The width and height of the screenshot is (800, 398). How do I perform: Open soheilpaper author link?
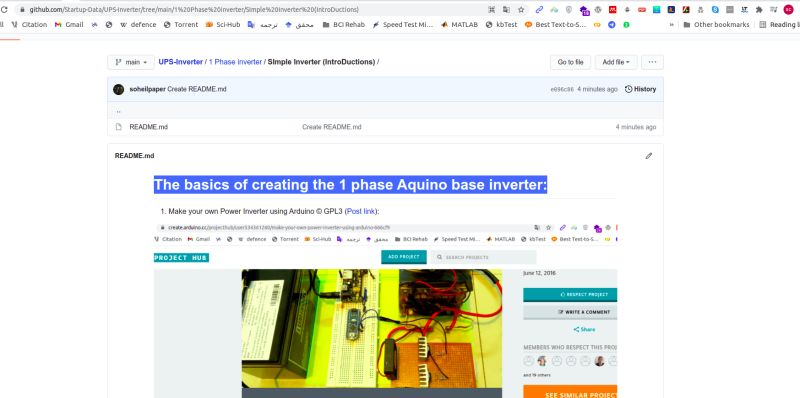tap(147, 89)
